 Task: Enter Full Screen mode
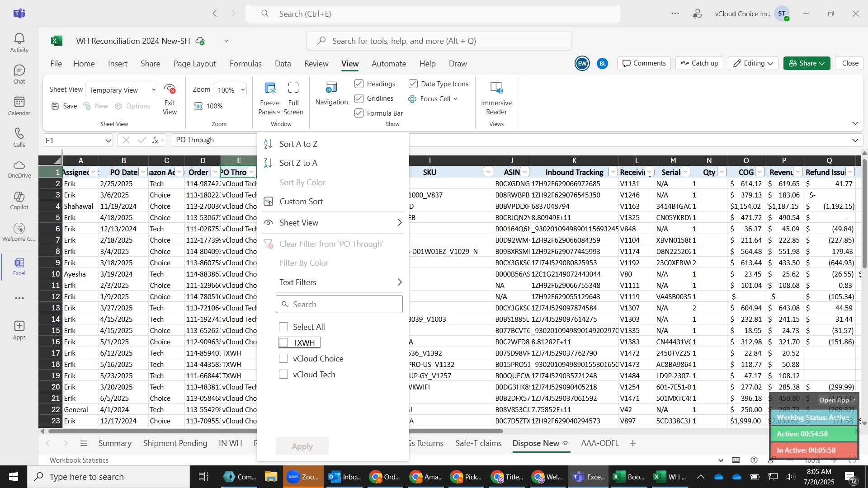293,99
